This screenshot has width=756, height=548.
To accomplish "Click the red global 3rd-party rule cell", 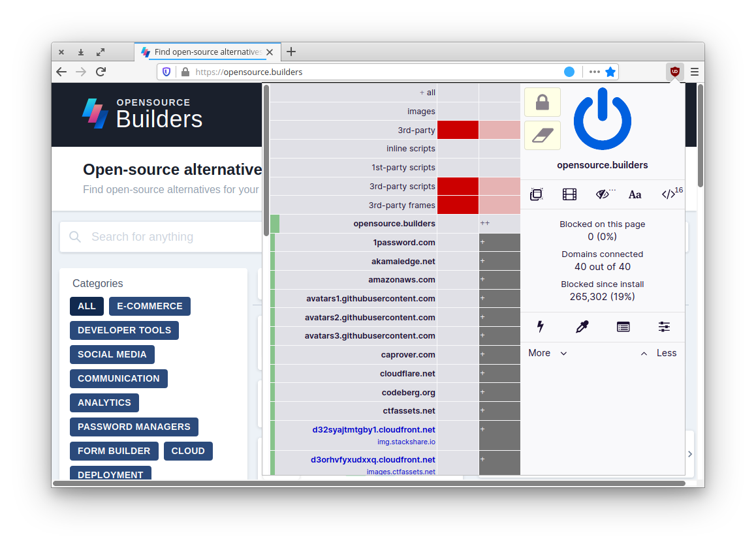I will 458,130.
